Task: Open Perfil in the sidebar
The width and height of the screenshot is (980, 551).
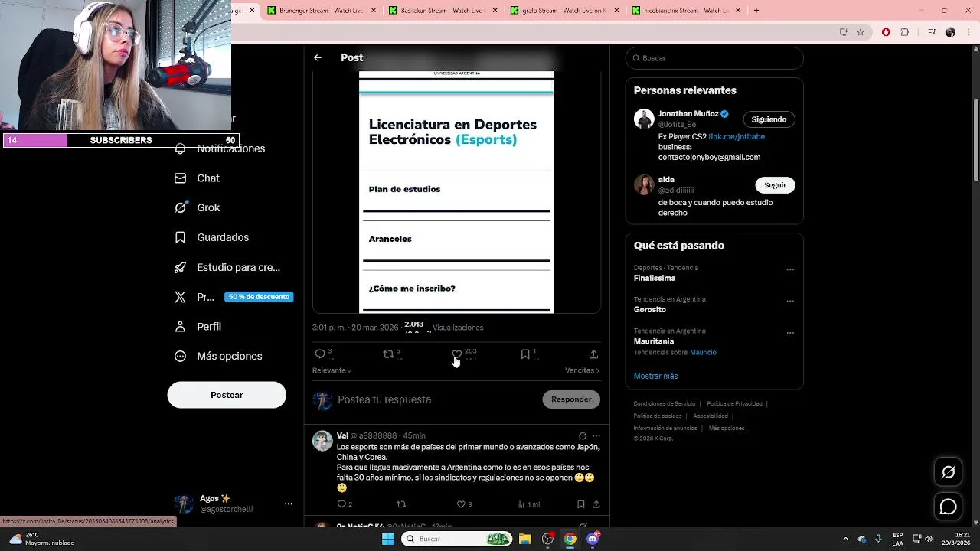Action: 198,326
